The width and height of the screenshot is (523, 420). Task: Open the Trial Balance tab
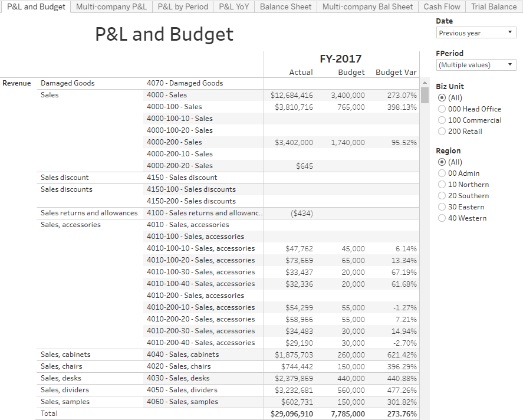[x=494, y=6]
